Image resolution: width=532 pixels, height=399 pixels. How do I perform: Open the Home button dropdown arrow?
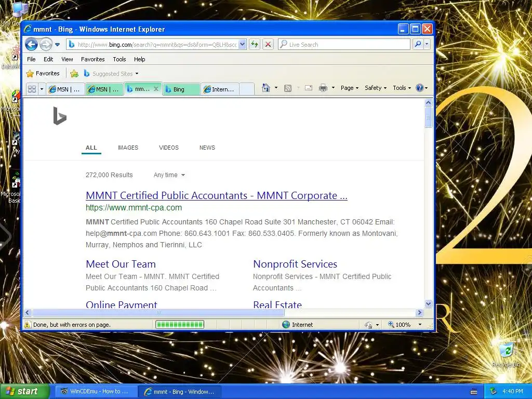276,88
